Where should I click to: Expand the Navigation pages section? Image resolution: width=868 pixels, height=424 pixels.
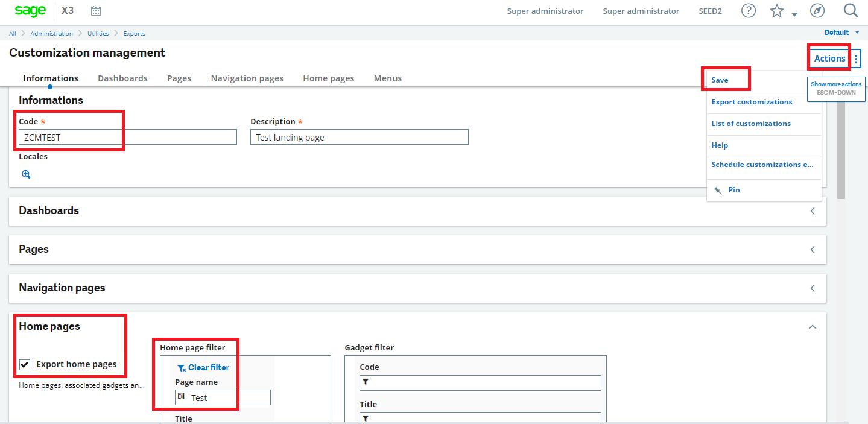pyautogui.click(x=813, y=288)
